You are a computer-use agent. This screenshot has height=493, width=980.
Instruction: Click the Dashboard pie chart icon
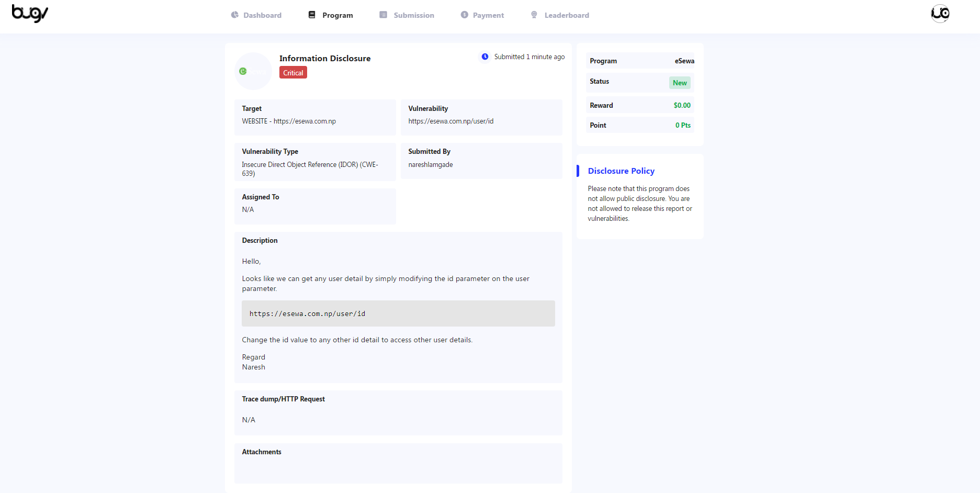click(x=235, y=15)
